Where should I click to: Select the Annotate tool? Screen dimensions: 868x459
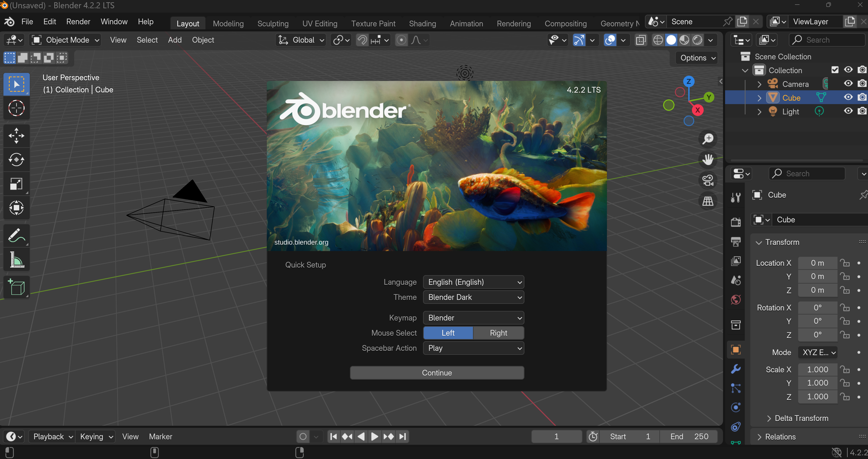[x=16, y=235]
